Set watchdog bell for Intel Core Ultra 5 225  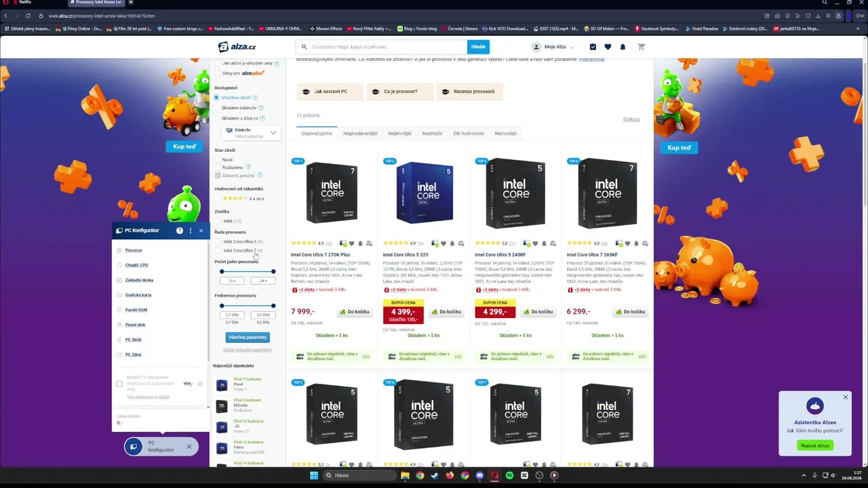click(452, 243)
